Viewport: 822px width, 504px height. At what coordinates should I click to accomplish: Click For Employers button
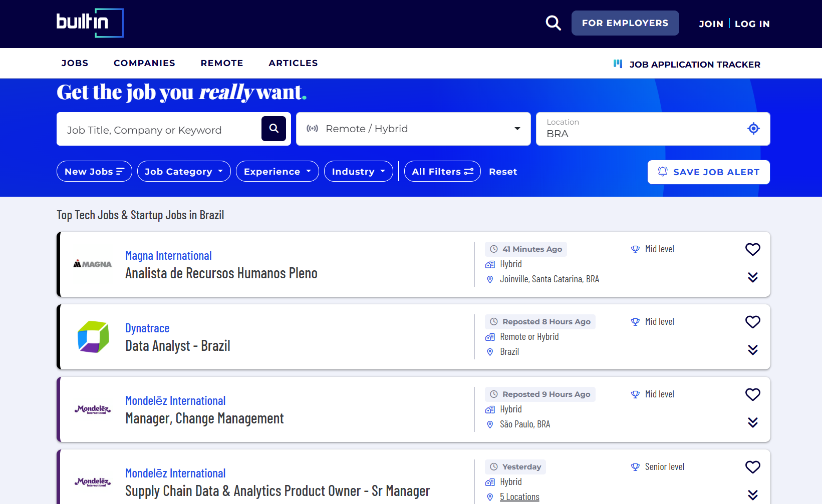pyautogui.click(x=625, y=23)
